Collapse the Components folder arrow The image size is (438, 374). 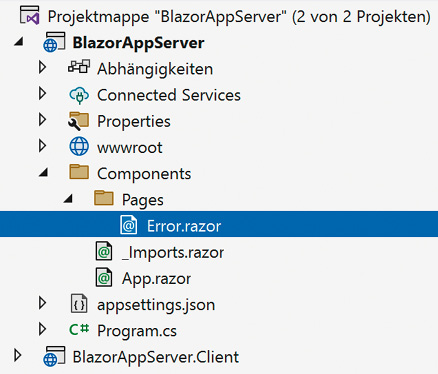point(43,173)
